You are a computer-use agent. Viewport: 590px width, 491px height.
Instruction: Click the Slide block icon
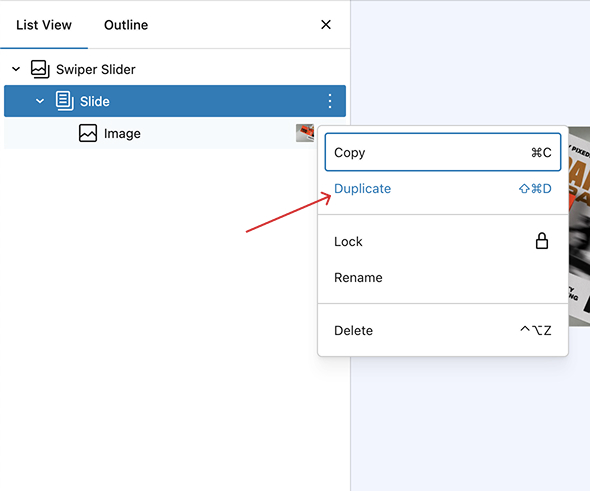pyautogui.click(x=65, y=101)
